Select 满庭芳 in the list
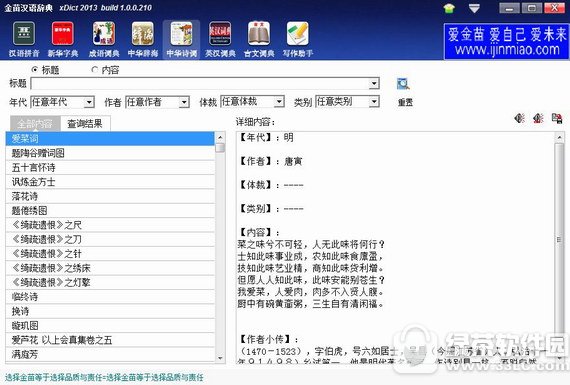570x385 pixels. [x=110, y=354]
